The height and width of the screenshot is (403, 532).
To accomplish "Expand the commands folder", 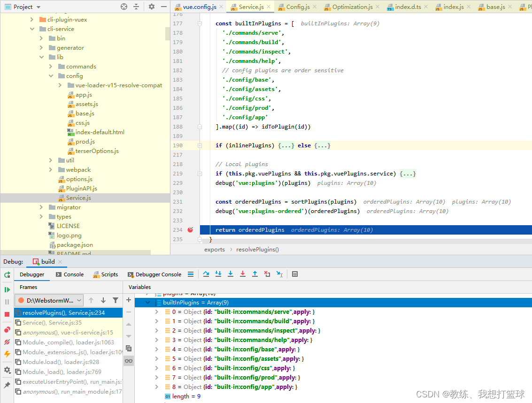I will click(x=51, y=67).
